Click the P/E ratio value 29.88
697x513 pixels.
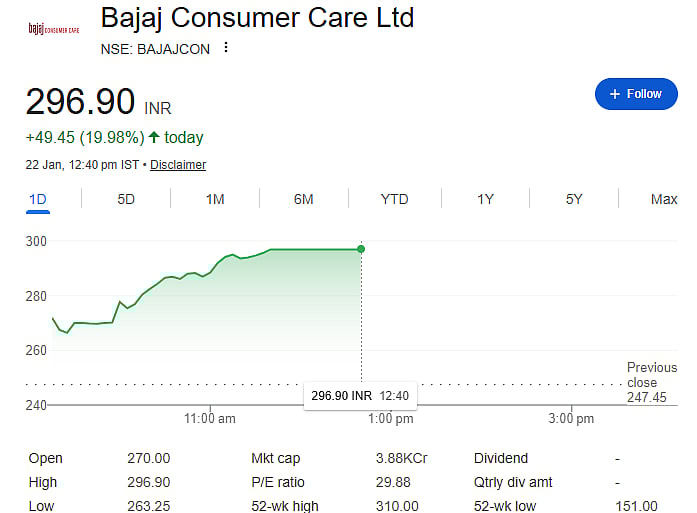tap(392, 482)
